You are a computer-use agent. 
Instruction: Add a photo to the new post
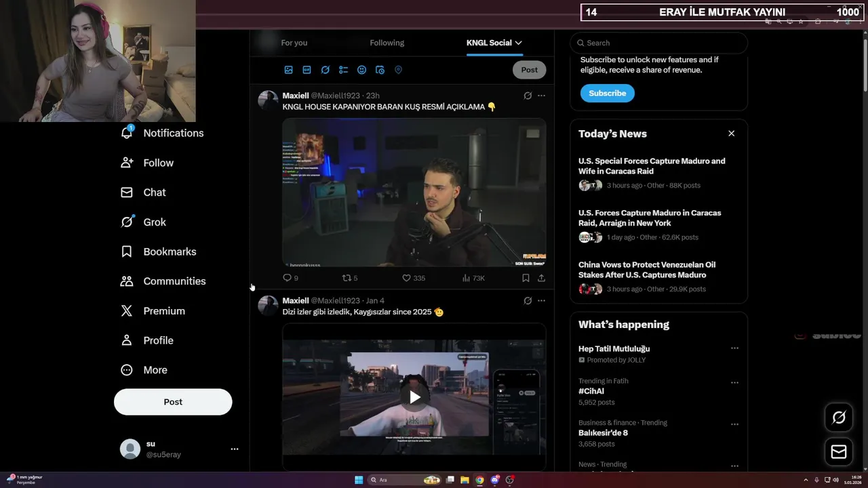[289, 70]
